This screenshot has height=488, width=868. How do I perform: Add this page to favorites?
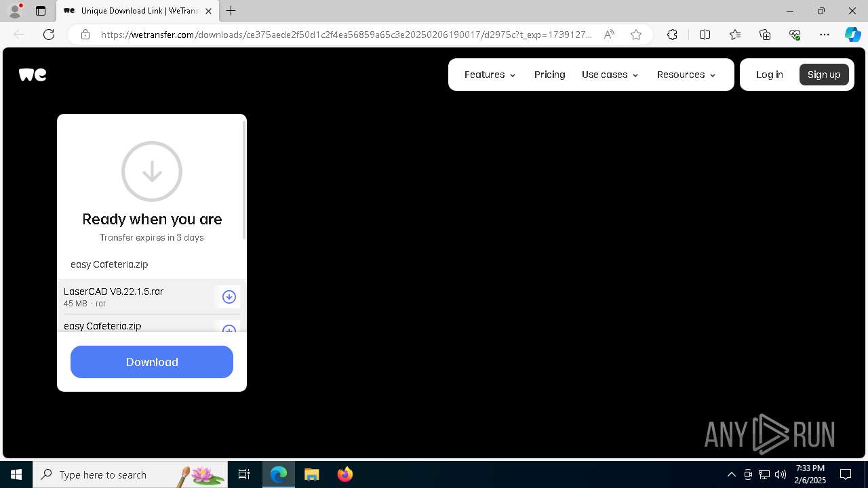tap(636, 35)
